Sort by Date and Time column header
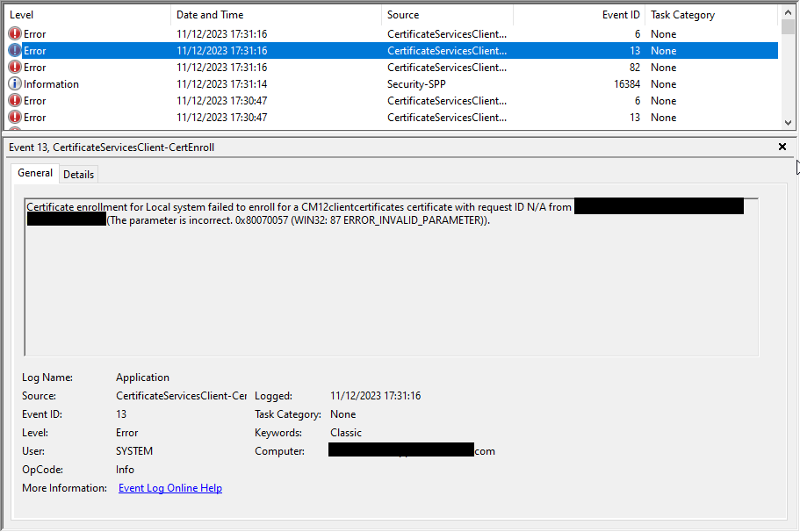This screenshot has height=532, width=800. pyautogui.click(x=276, y=15)
